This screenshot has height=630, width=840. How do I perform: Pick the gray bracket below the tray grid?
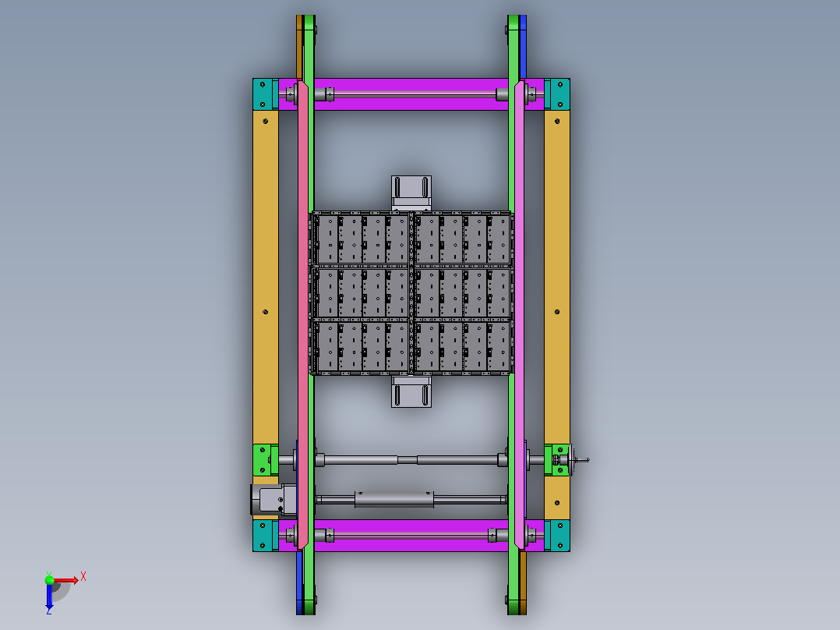pos(411,391)
